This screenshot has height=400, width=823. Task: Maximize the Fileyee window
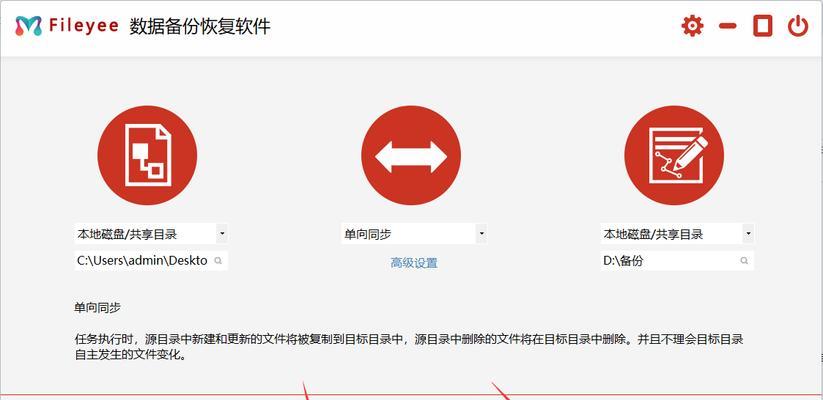coord(763,26)
